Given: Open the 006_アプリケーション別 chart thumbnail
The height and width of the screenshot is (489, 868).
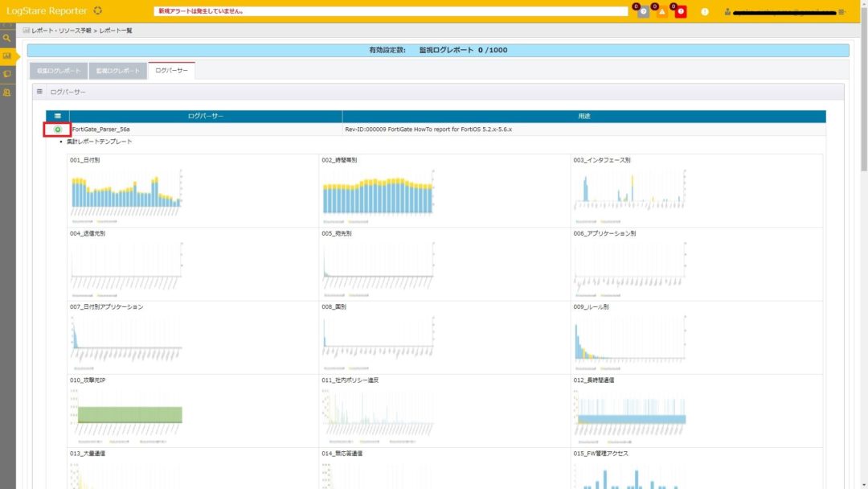Looking at the screenshot, I should (630, 269).
